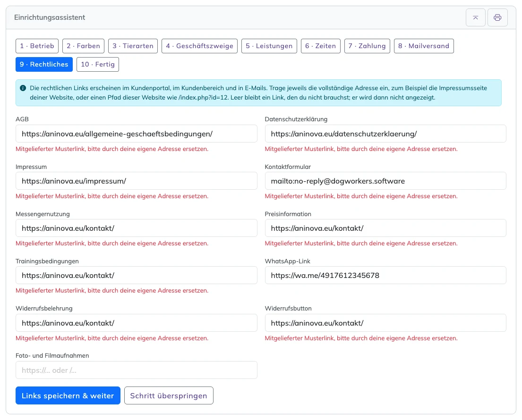
Task: Open the 2 · Farben step
Action: tap(83, 46)
